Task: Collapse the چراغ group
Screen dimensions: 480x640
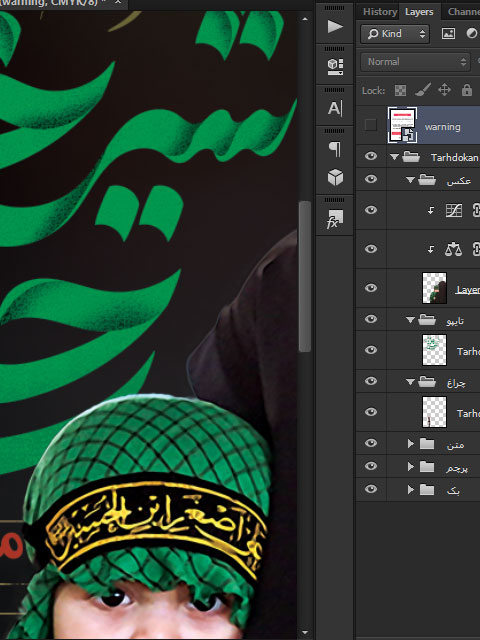Action: tap(410, 382)
